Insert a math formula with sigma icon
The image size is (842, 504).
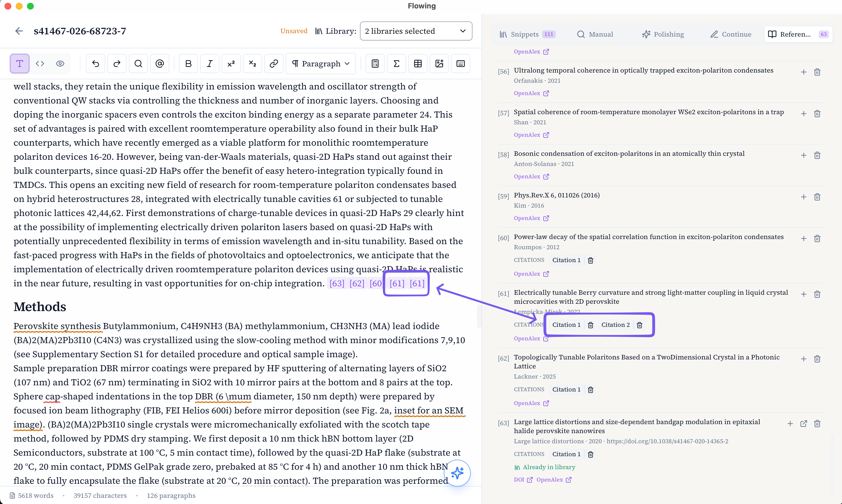coord(397,64)
